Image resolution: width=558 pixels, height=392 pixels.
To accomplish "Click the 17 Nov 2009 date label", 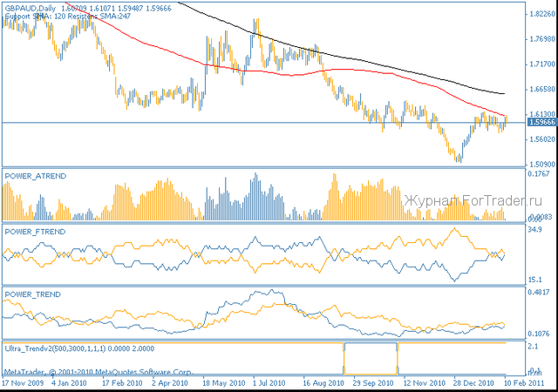I will click(23, 383).
